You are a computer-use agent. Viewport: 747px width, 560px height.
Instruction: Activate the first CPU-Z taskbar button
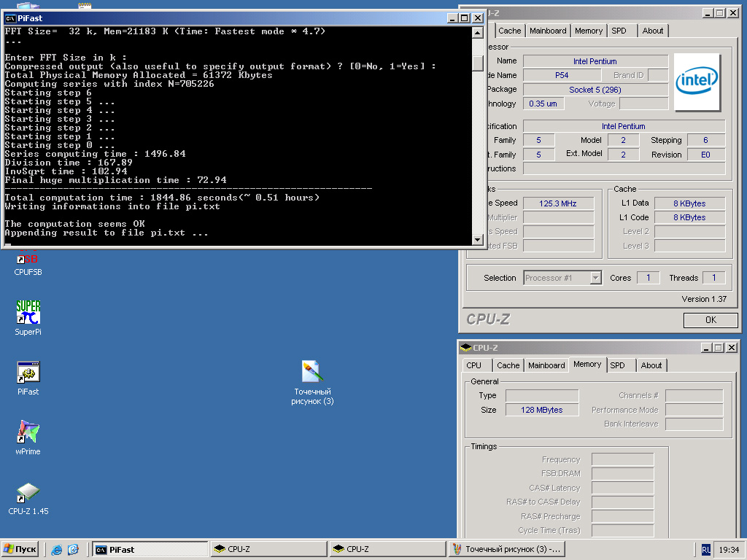point(268,550)
